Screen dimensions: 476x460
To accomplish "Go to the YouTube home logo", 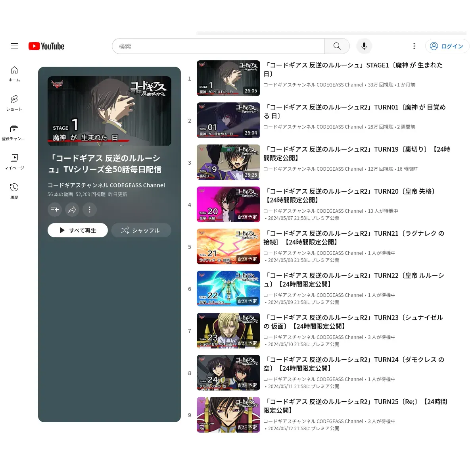I will pos(46,46).
